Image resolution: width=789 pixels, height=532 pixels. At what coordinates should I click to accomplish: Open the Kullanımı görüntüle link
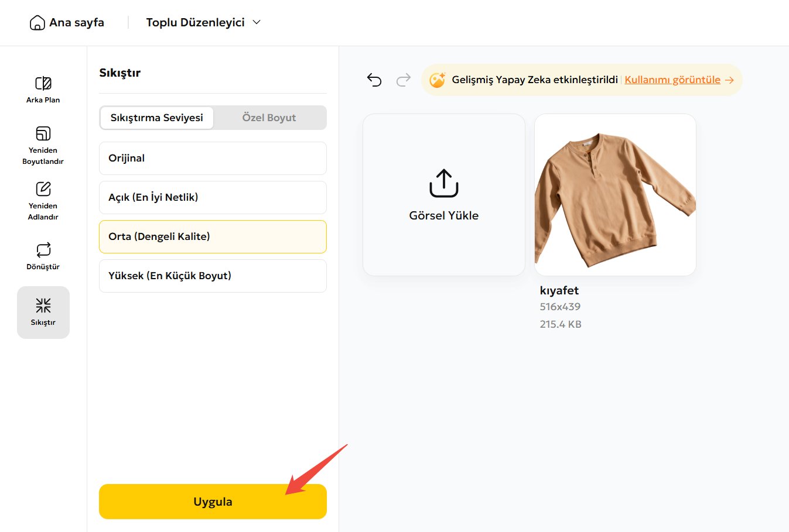point(672,80)
